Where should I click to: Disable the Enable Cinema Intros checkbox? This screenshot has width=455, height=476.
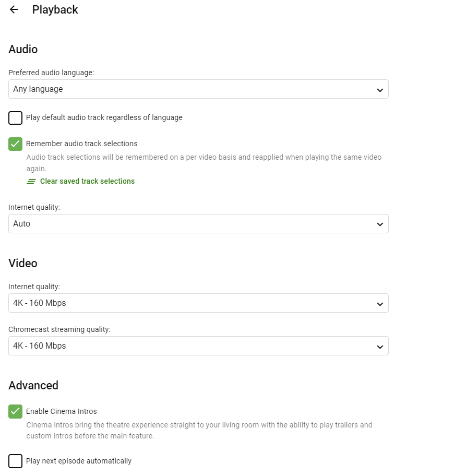click(16, 412)
